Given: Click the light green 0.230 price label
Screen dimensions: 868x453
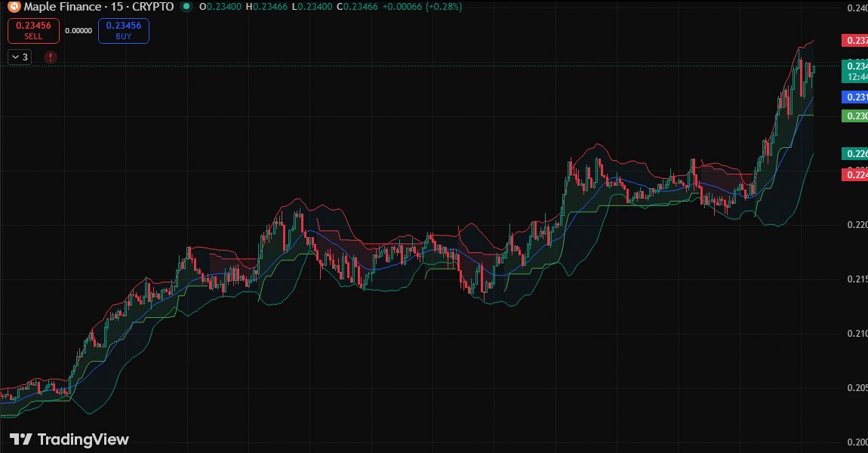Looking at the screenshot, I should click(854, 116).
